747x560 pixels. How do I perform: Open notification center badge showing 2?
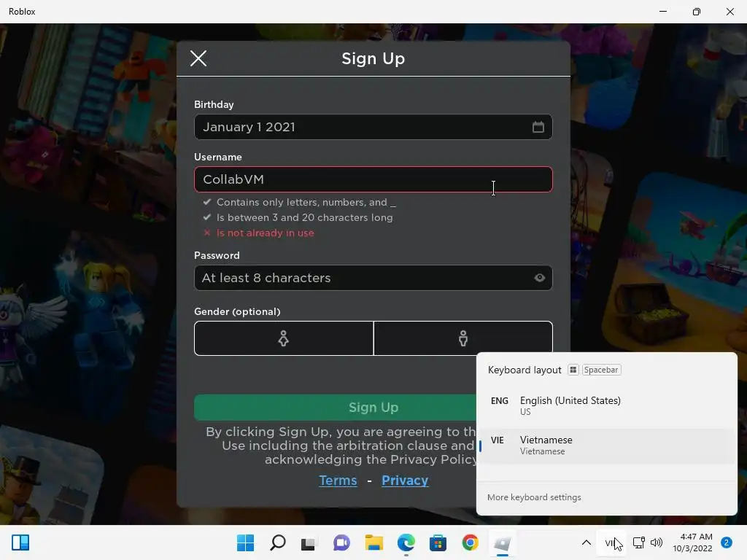(x=726, y=542)
